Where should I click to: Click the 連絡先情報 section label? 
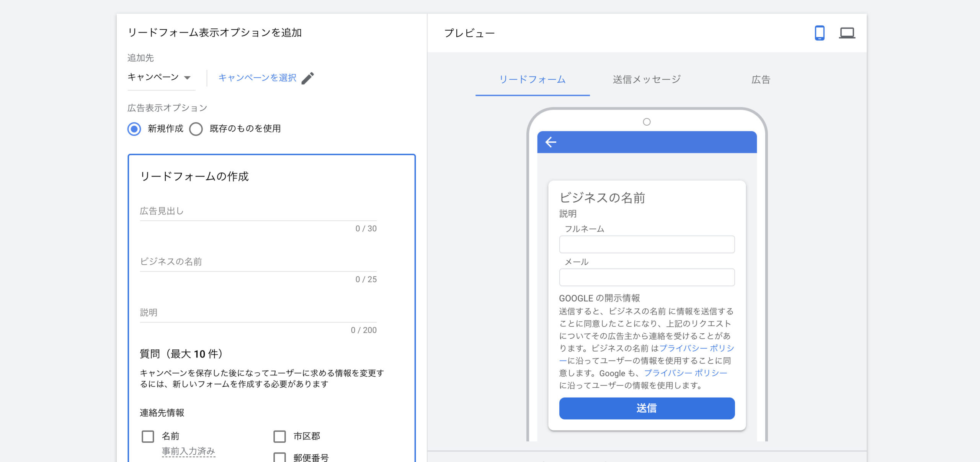tap(162, 413)
